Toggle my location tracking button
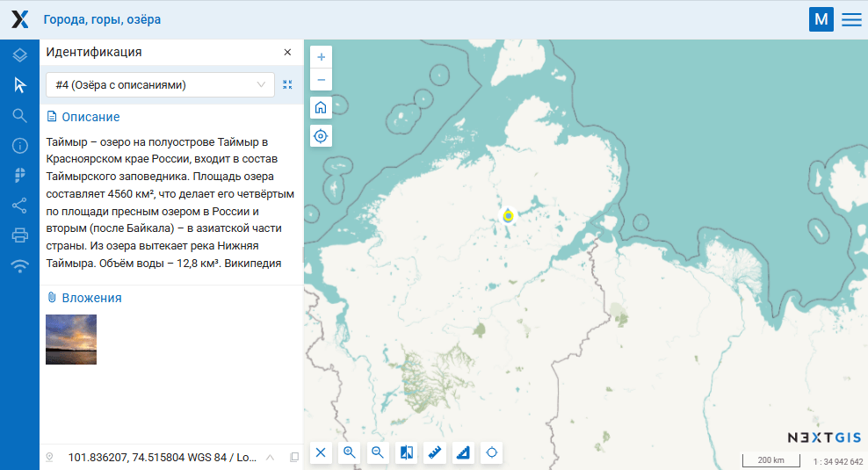 coord(321,136)
